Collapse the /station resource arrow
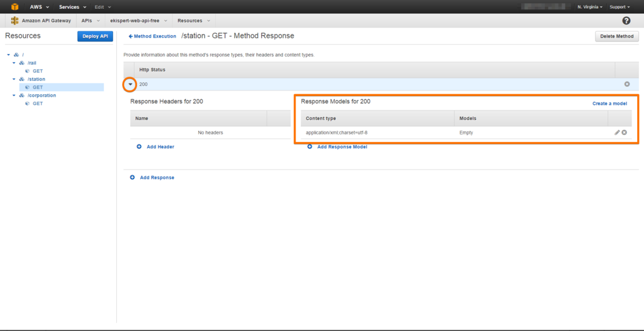The height and width of the screenshot is (331, 644). tap(14, 79)
